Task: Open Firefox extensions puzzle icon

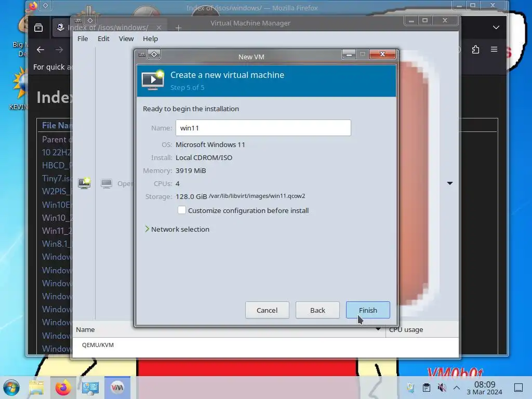Action: pyautogui.click(x=475, y=49)
